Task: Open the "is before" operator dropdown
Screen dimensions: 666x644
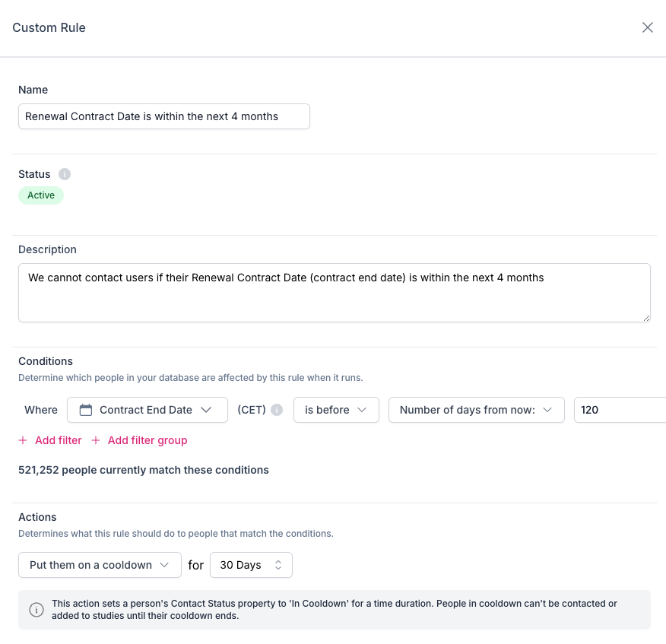Action: 336,410
